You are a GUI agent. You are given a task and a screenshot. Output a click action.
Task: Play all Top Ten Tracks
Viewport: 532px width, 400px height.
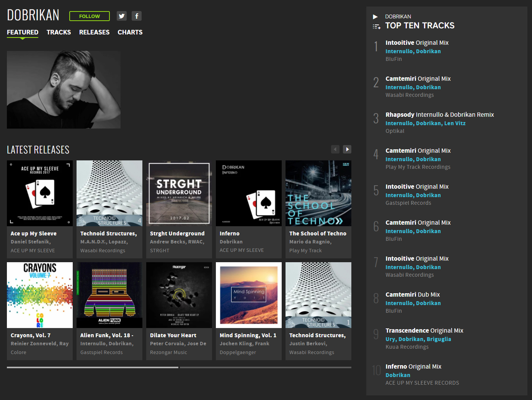[375, 17]
